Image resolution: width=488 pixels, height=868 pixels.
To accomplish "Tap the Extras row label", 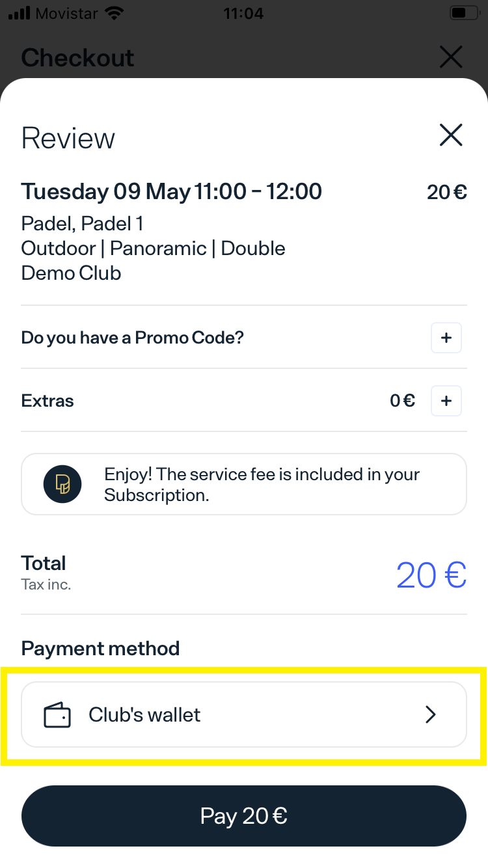I will 47,401.
